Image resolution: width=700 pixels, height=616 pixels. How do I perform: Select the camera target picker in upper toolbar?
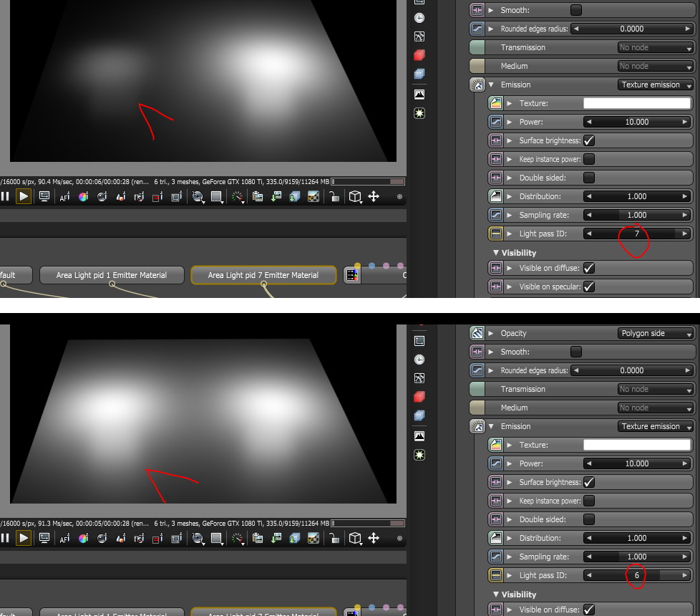click(140, 196)
